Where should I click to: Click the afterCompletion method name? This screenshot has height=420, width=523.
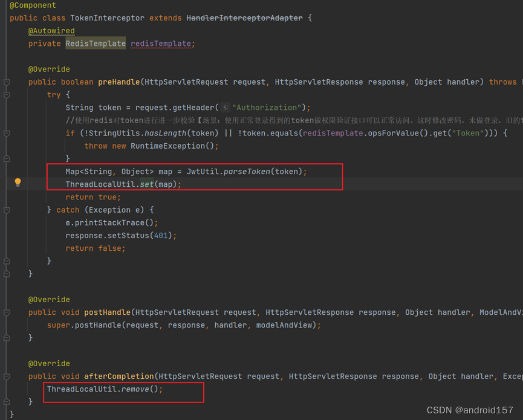(x=119, y=376)
